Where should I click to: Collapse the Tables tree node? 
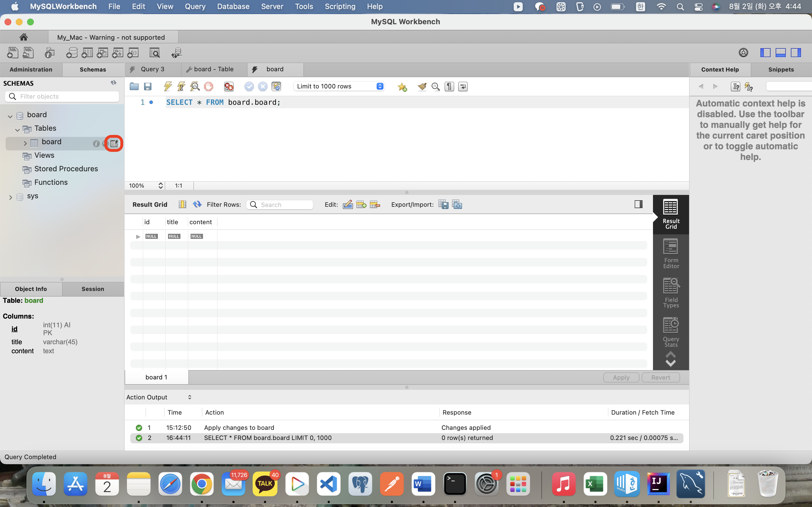point(17,130)
